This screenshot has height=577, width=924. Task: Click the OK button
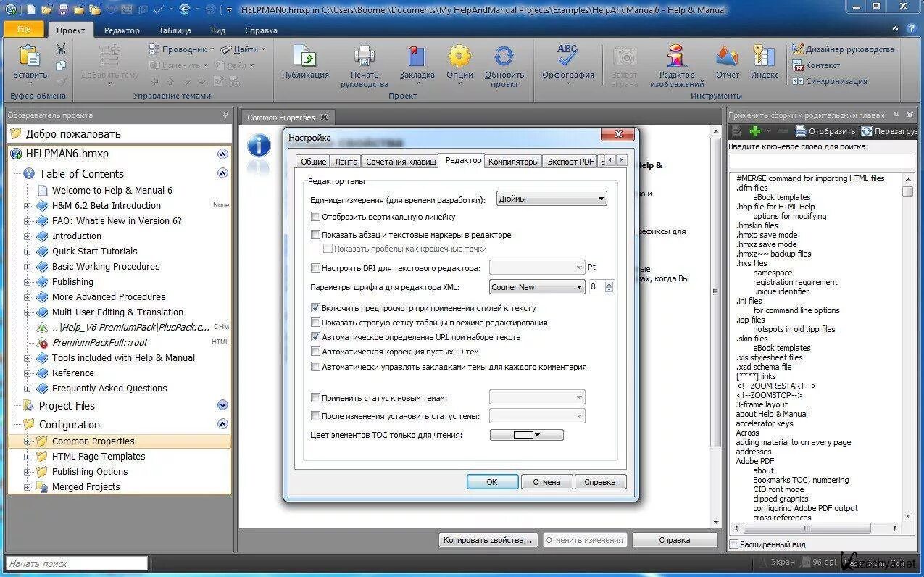(492, 482)
